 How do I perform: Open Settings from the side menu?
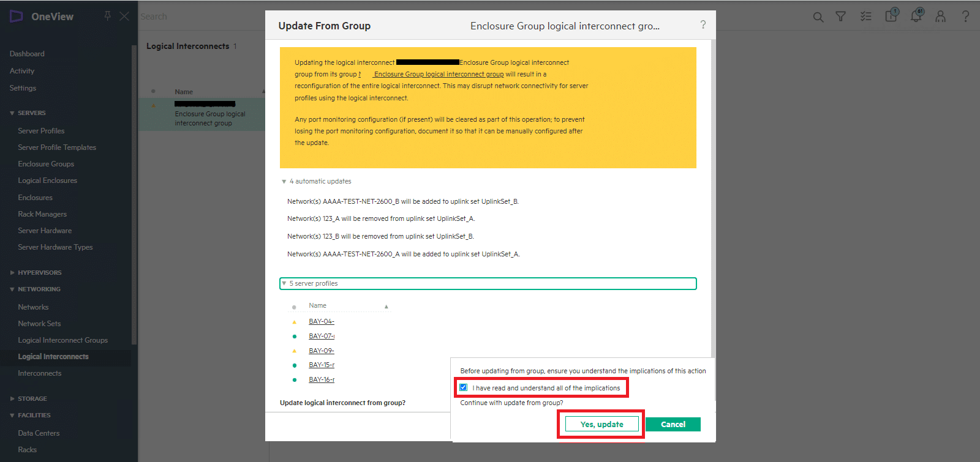[x=23, y=88]
